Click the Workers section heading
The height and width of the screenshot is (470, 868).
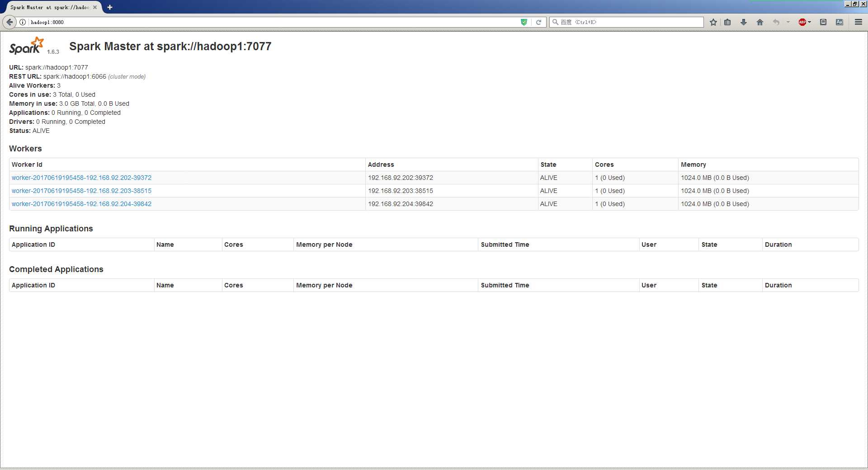25,149
